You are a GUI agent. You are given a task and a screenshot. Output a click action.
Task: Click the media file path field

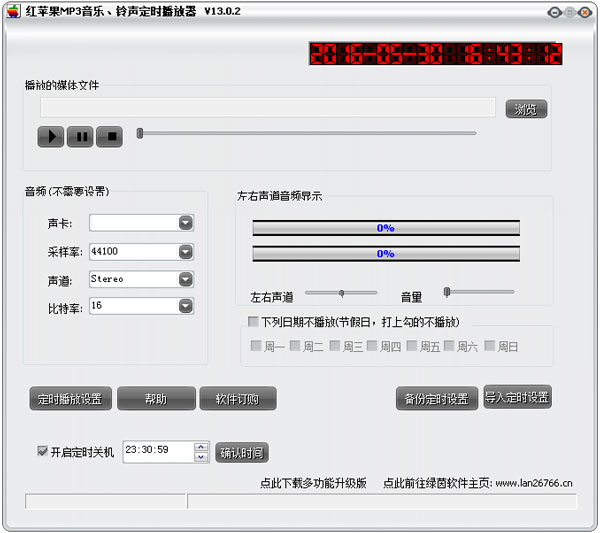[x=267, y=107]
